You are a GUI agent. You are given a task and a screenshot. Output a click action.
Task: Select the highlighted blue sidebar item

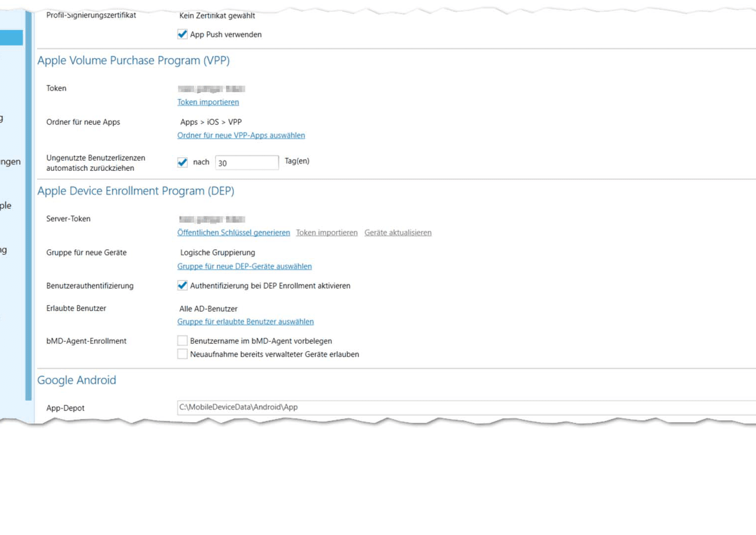click(11, 38)
